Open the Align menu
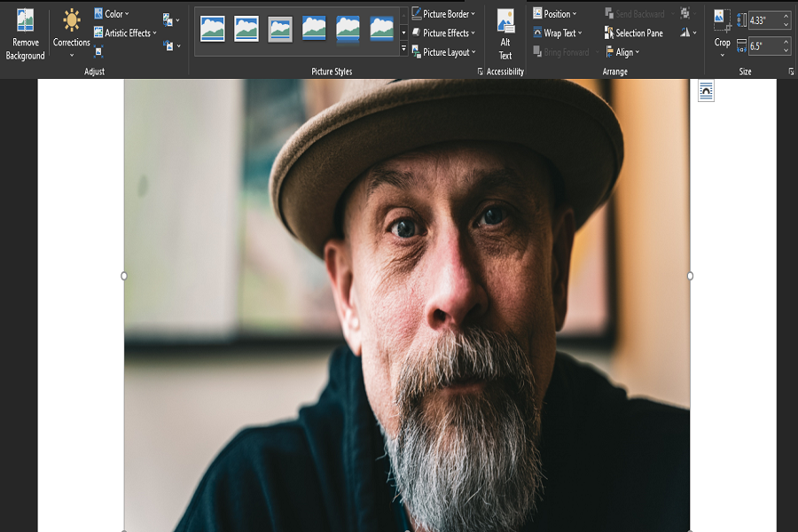This screenshot has width=798, height=532. click(623, 51)
